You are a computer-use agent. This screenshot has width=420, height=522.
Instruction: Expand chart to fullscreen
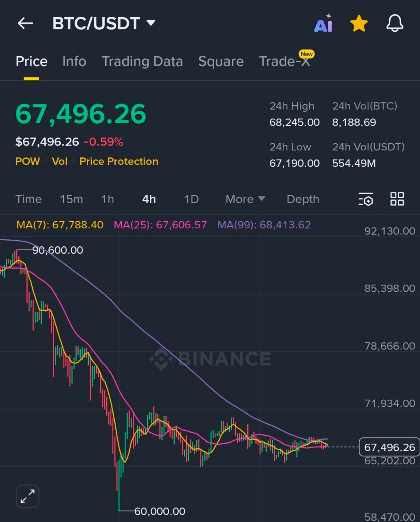28,496
